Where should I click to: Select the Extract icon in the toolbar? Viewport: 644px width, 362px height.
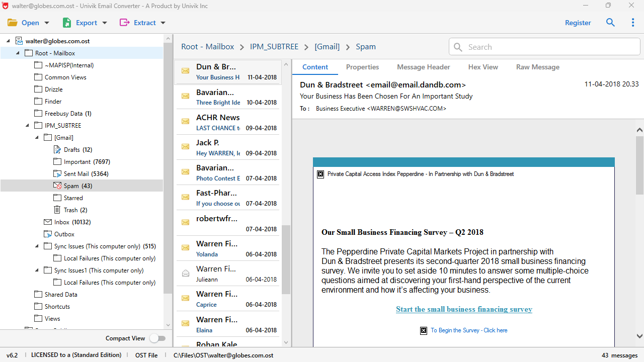pyautogui.click(x=124, y=23)
